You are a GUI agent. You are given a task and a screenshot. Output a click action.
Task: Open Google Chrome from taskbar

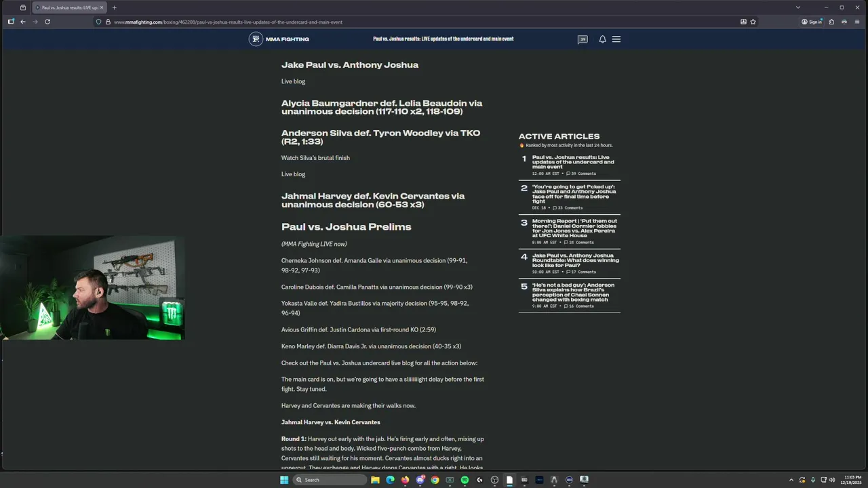[435, 480]
